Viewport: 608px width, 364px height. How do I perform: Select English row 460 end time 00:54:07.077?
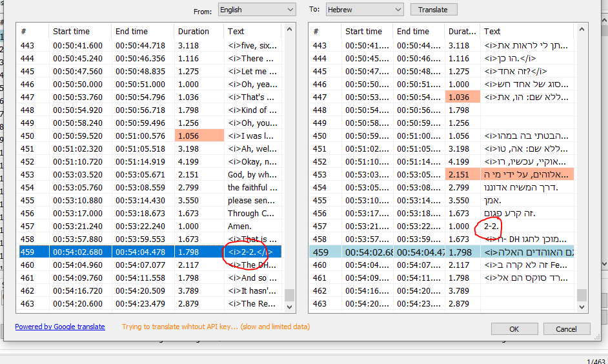(140, 265)
